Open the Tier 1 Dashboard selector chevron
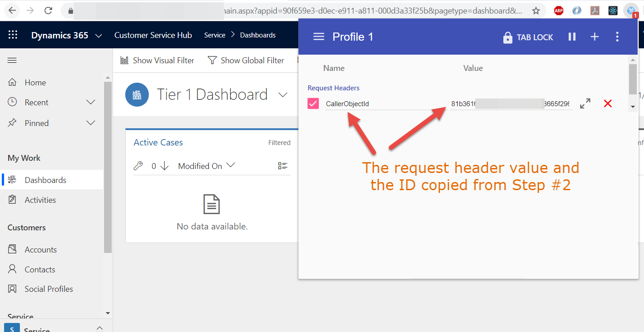Image resolution: width=644 pixels, height=332 pixels. click(x=283, y=95)
